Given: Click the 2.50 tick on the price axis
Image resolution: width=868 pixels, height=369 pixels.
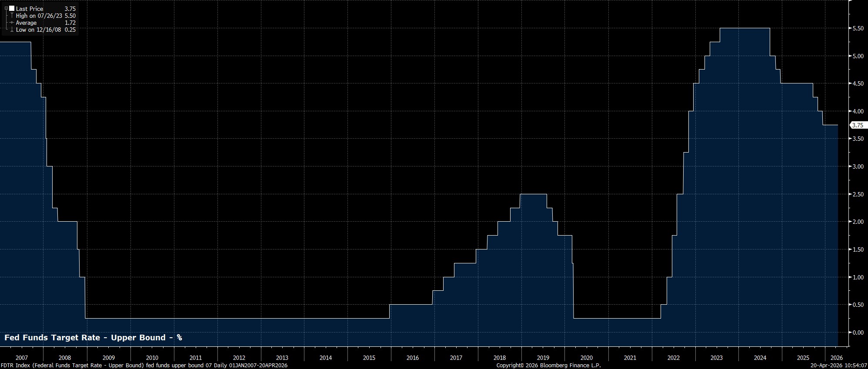Looking at the screenshot, I should (858, 194).
